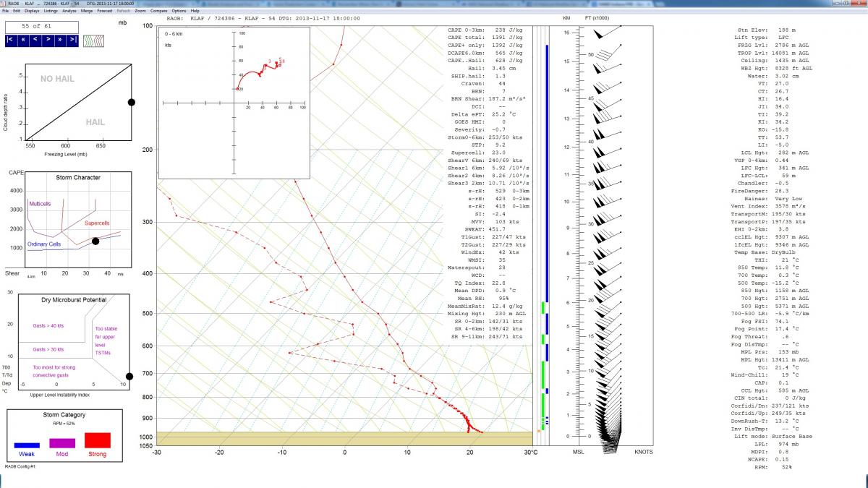Image resolution: width=868 pixels, height=488 pixels.
Task: Jump to the first sounding
Action: pyautogui.click(x=11, y=40)
